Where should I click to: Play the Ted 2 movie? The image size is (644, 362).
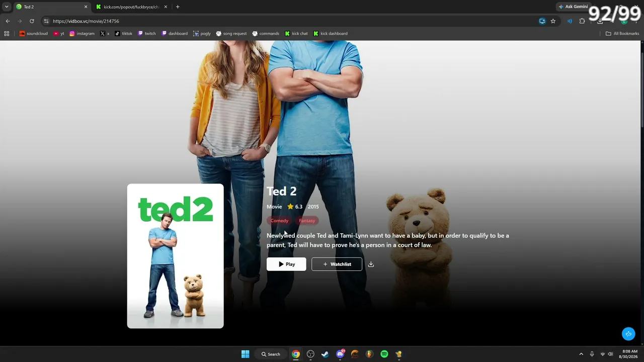(286, 264)
